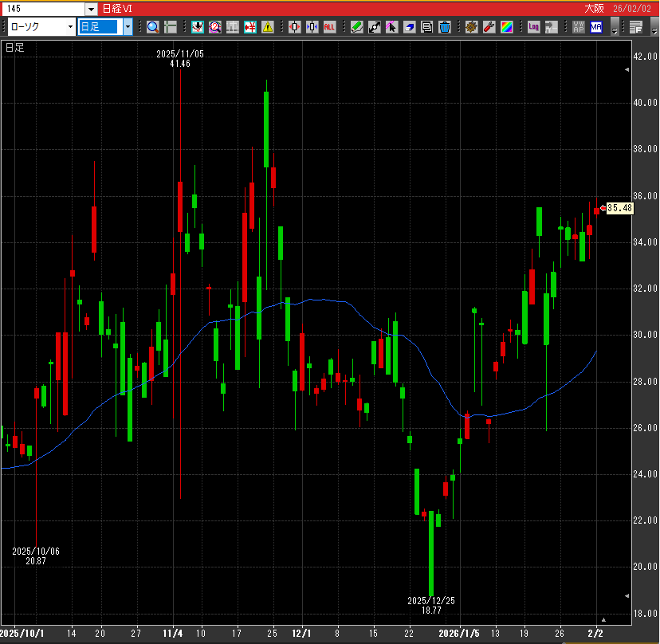This screenshot has height=644, width=660.
Task: Open the rainbow color settings
Action: tap(507, 27)
